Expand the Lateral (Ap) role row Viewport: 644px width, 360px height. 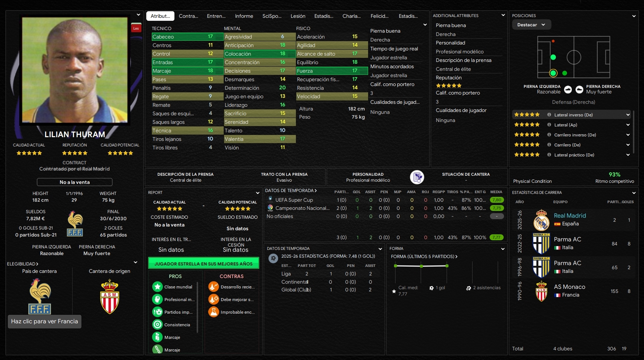(628, 125)
